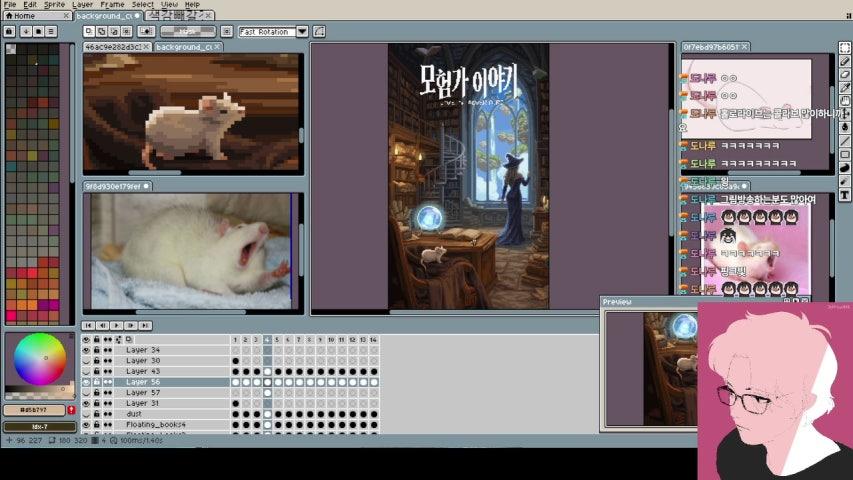Image resolution: width=853 pixels, height=480 pixels.
Task: Show Layer 57 by toggling its visibility
Action: (x=85, y=393)
